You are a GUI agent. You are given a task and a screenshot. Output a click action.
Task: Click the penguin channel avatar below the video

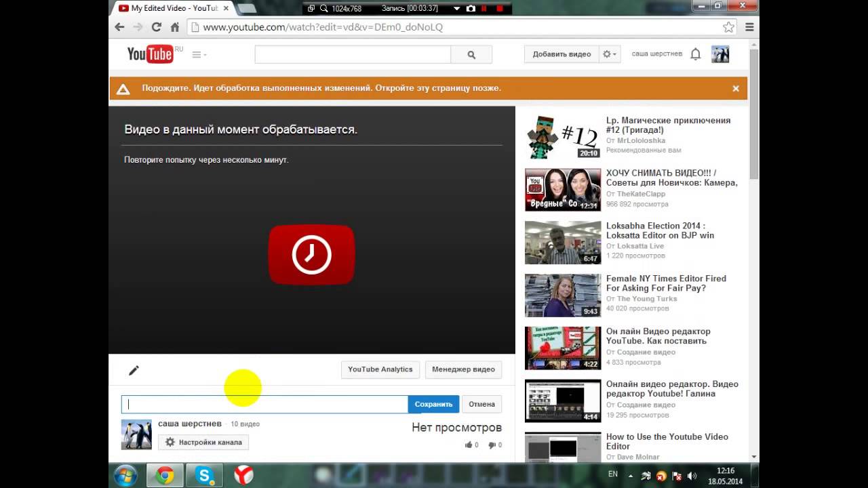coord(136,434)
